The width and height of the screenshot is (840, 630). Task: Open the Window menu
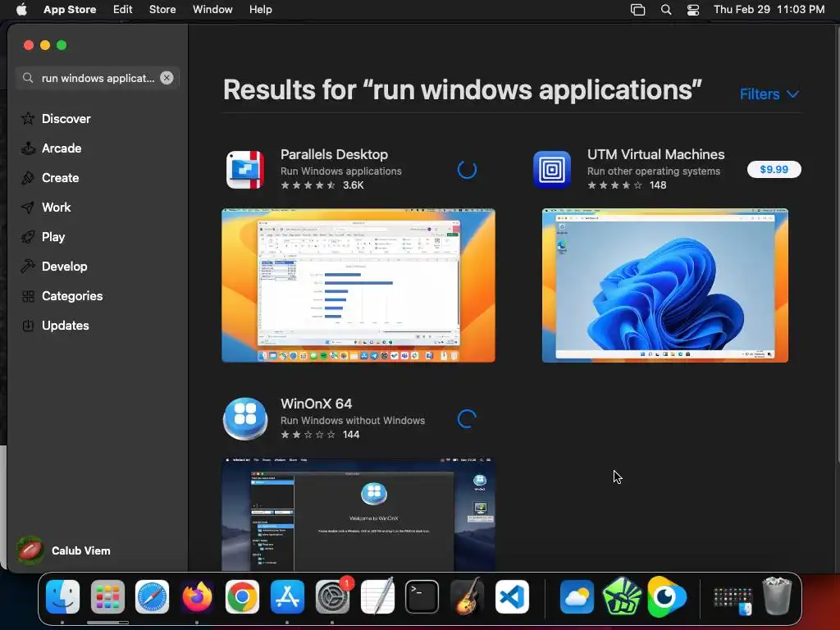(212, 10)
